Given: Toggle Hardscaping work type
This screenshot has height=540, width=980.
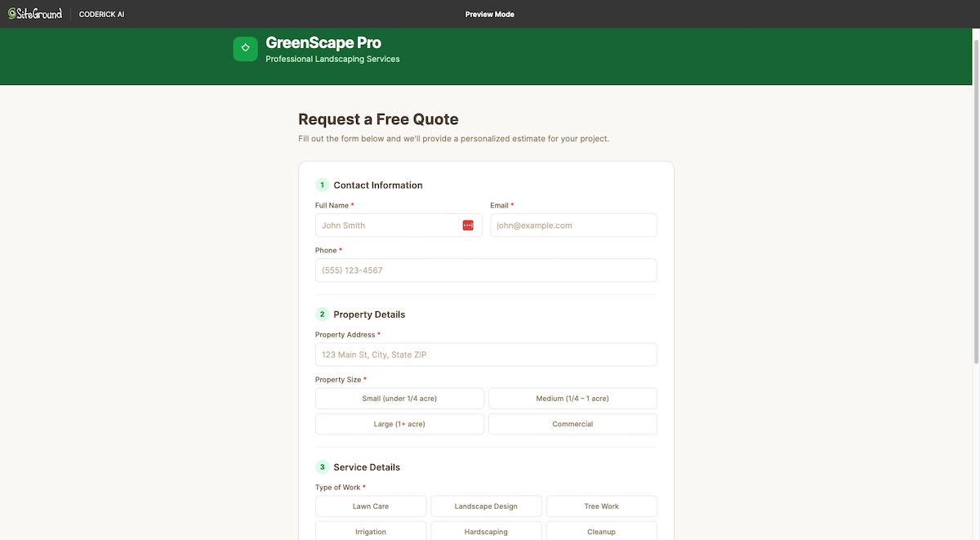Looking at the screenshot, I should tap(486, 531).
